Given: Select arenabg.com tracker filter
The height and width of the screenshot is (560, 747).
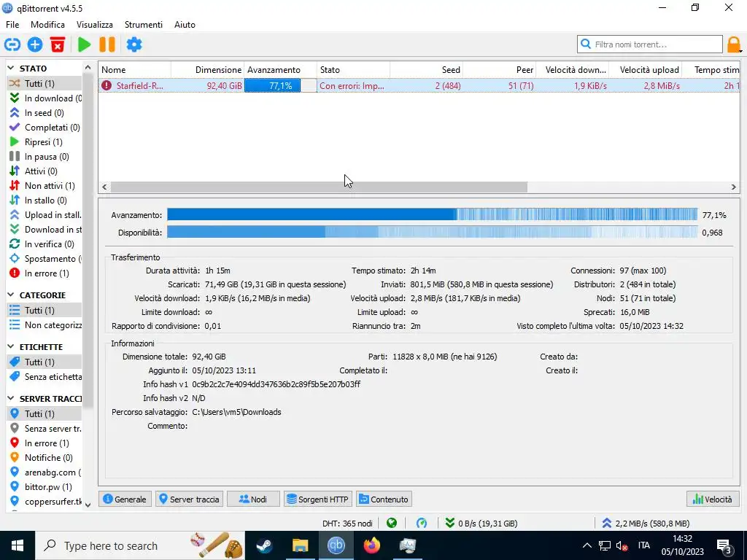Looking at the screenshot, I should pyautogui.click(x=45, y=472).
